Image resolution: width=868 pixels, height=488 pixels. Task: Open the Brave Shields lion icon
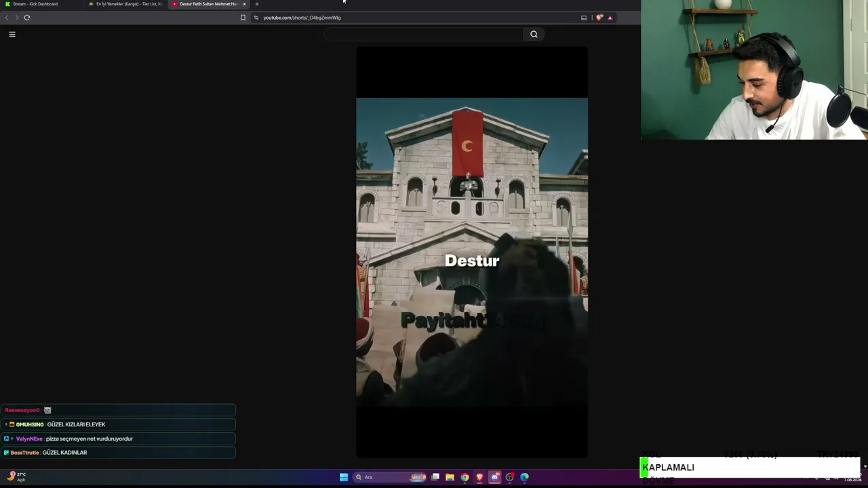(599, 18)
